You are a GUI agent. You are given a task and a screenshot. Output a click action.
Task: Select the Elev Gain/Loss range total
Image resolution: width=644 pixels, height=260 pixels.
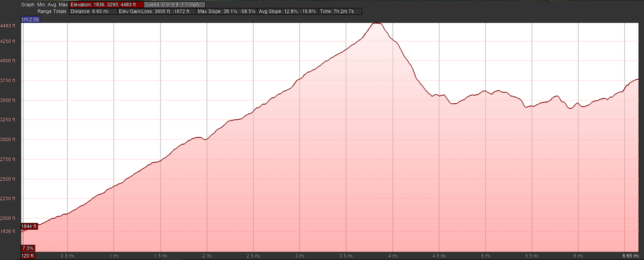[x=156, y=11]
